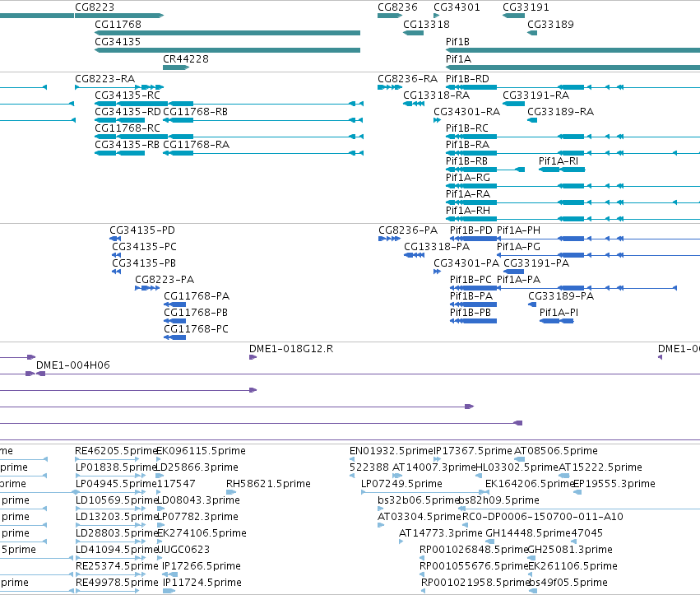
Task: Click the LP07249.5prime EST label
Action: (x=401, y=484)
